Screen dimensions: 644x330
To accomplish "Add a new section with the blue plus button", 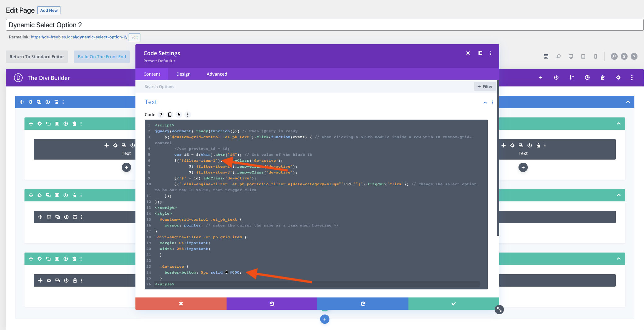I will 325,319.
